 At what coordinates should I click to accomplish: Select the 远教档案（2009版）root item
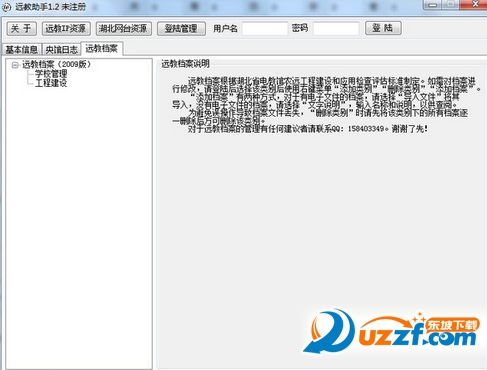(56, 64)
